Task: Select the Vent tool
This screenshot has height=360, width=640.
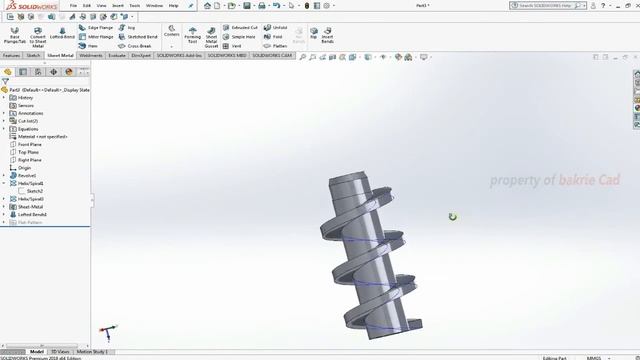Action: (x=232, y=46)
